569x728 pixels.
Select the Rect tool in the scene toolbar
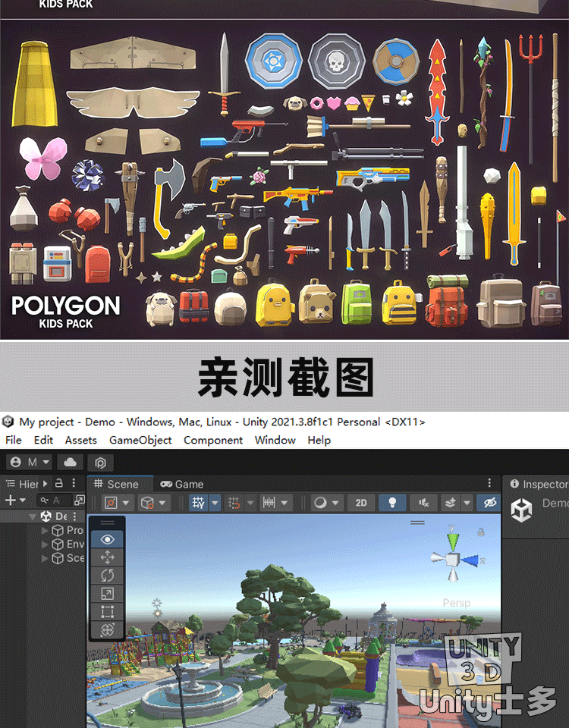[107, 611]
